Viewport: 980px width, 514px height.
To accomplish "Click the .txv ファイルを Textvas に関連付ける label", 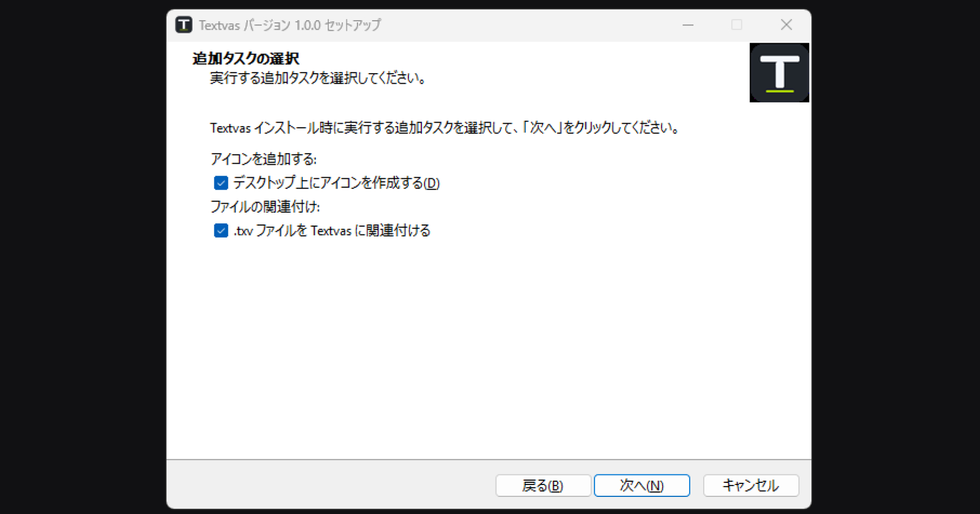I will (x=332, y=231).
